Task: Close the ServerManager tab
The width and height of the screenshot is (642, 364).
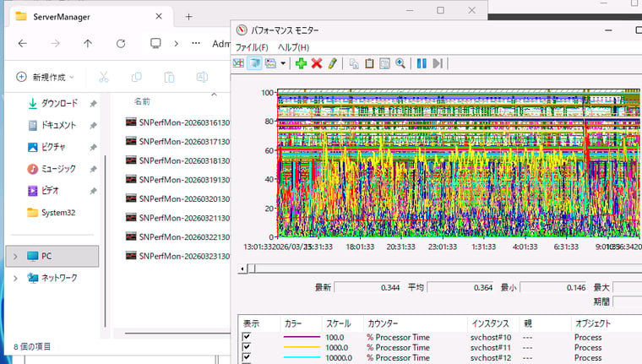Action: click(159, 16)
